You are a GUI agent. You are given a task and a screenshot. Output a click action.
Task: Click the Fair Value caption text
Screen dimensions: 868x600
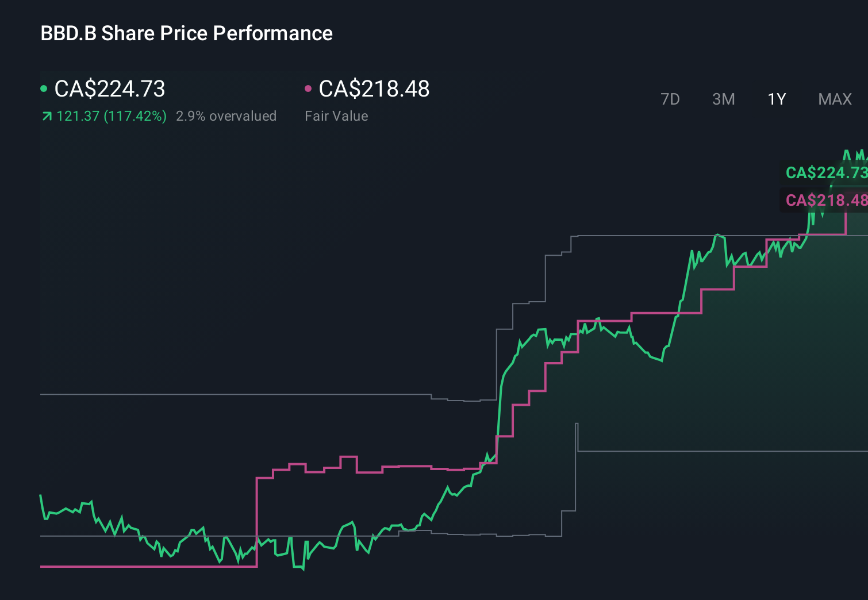click(336, 116)
